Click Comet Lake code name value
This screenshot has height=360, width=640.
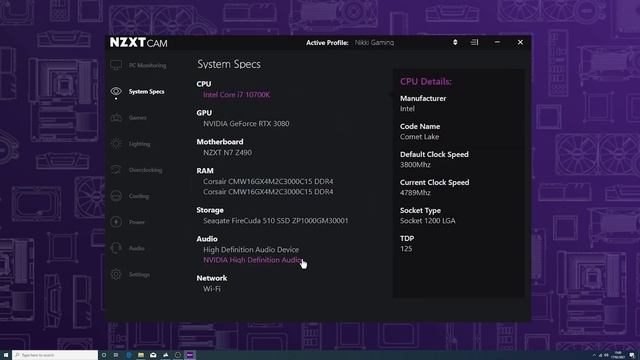point(420,137)
